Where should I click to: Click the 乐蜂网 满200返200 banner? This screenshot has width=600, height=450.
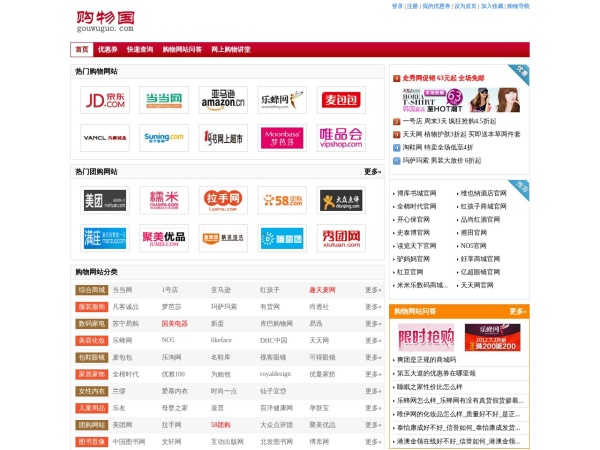click(x=492, y=338)
